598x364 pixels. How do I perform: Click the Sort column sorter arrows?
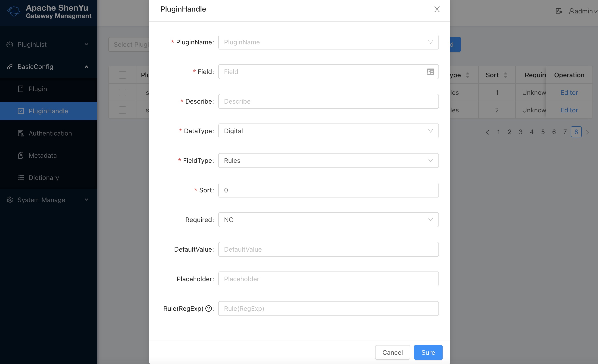click(x=505, y=75)
